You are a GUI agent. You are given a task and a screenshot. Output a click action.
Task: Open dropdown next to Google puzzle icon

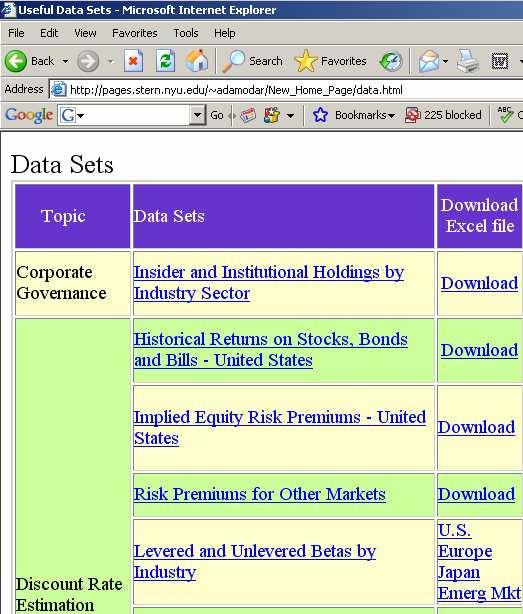pos(290,116)
